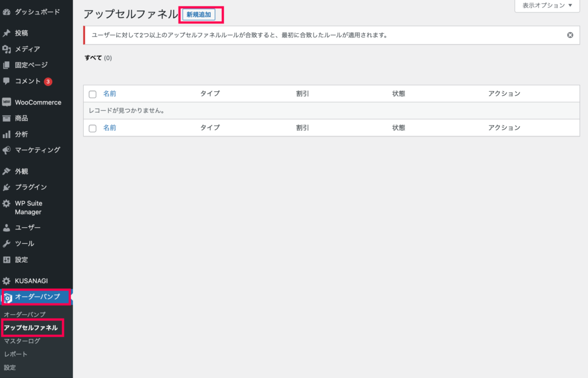The height and width of the screenshot is (378, 588).
Task: Open 設定 submenu under オーダーバンプ
Action: 10,368
